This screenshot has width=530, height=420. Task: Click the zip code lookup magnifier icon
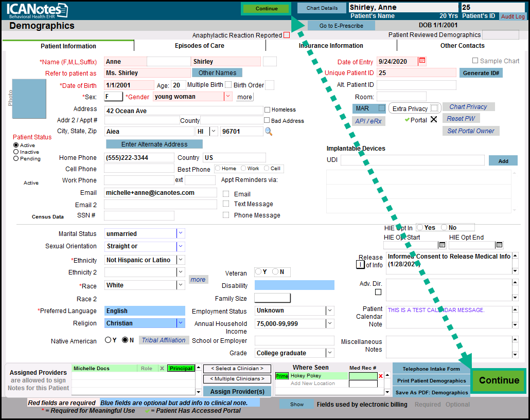coord(269,132)
